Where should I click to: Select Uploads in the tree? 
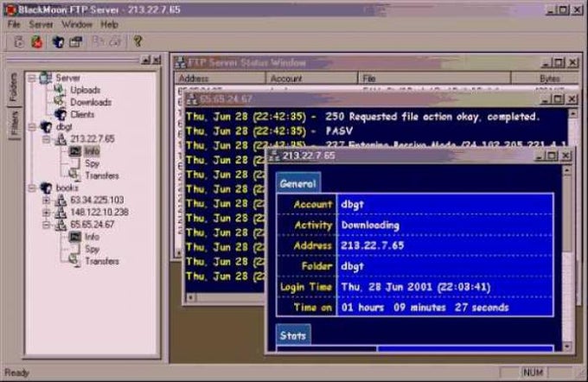tap(86, 90)
